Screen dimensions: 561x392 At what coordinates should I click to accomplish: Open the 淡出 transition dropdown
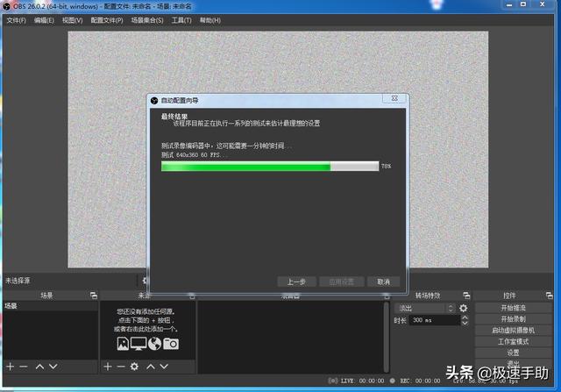[x=424, y=309]
